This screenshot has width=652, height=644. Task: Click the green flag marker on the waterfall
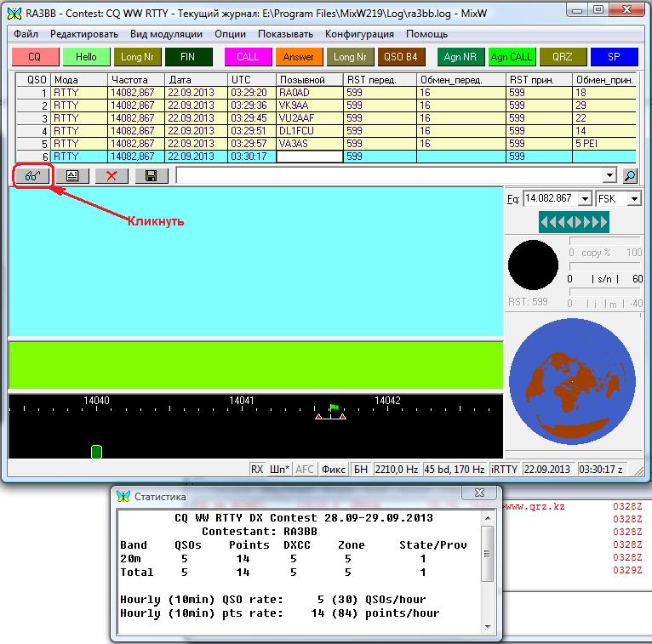pos(334,408)
